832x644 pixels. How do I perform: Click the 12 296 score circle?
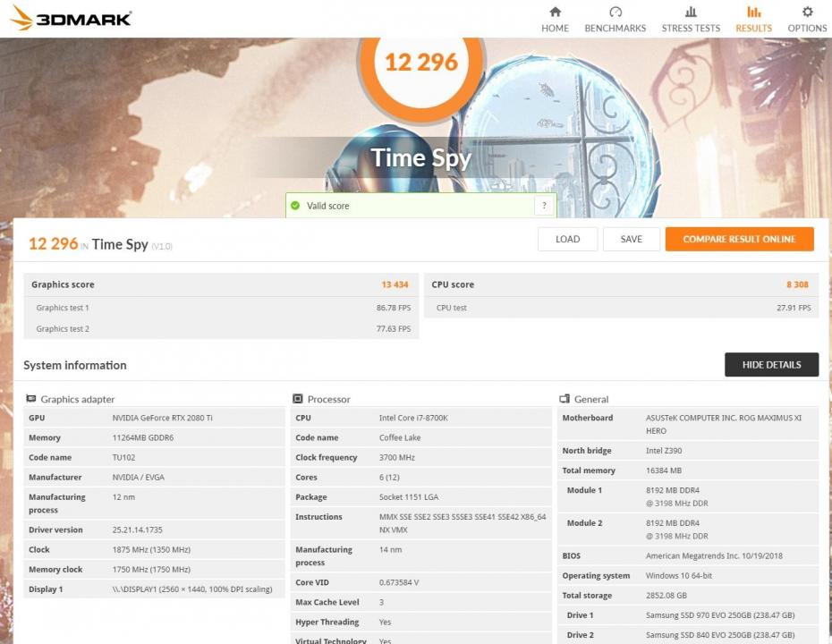pos(421,63)
